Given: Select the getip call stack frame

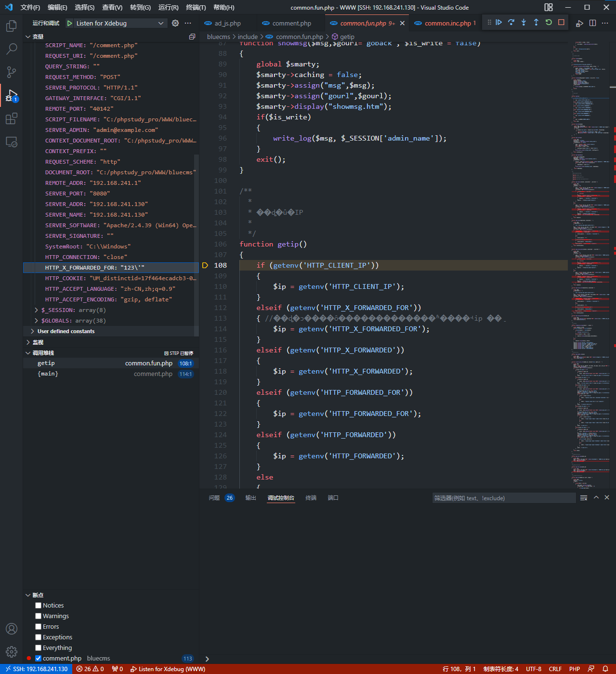Looking at the screenshot, I should [x=111, y=363].
